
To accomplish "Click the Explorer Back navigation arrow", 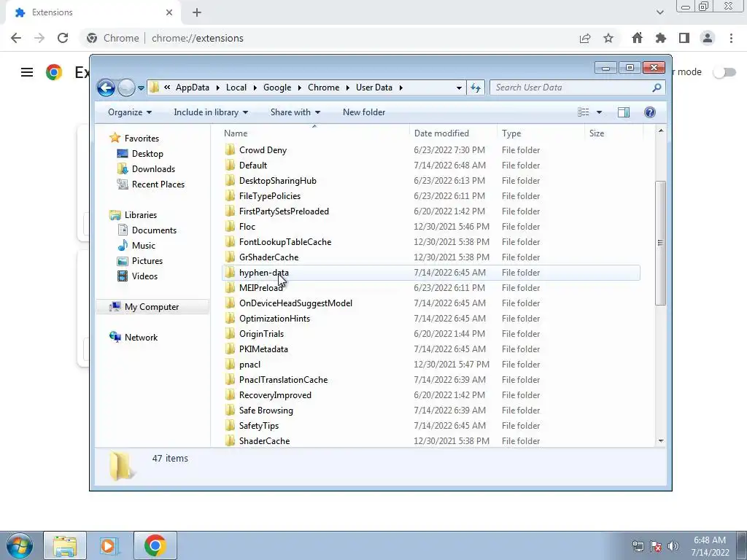I will (106, 87).
